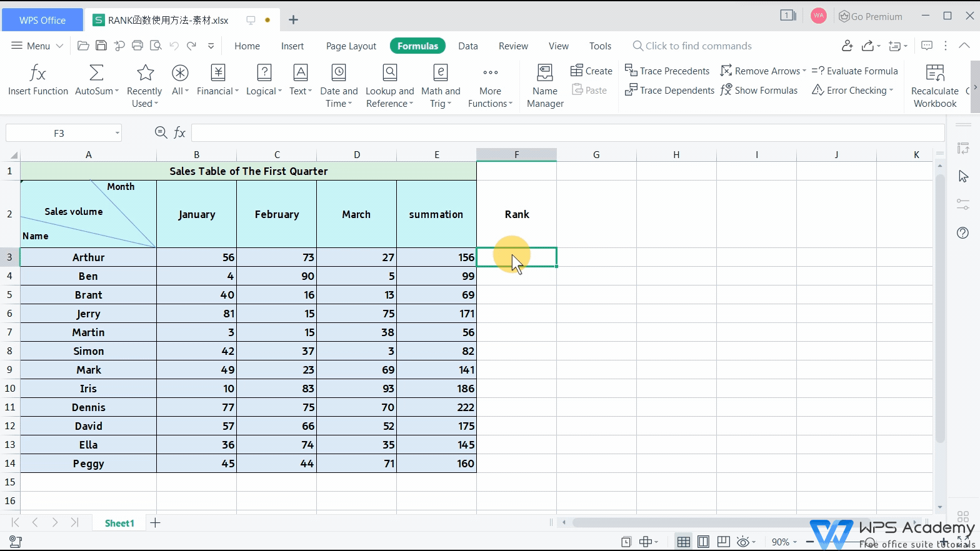Open the View tab
This screenshot has width=980, height=551.
coord(559,46)
